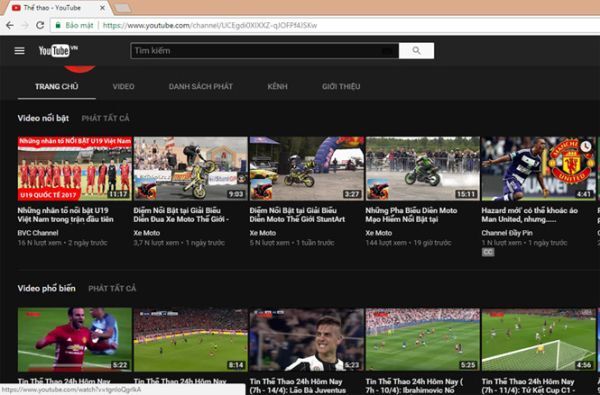Open the 4:56 goal net thumbnail
This screenshot has height=395, width=600.
[x=538, y=340]
